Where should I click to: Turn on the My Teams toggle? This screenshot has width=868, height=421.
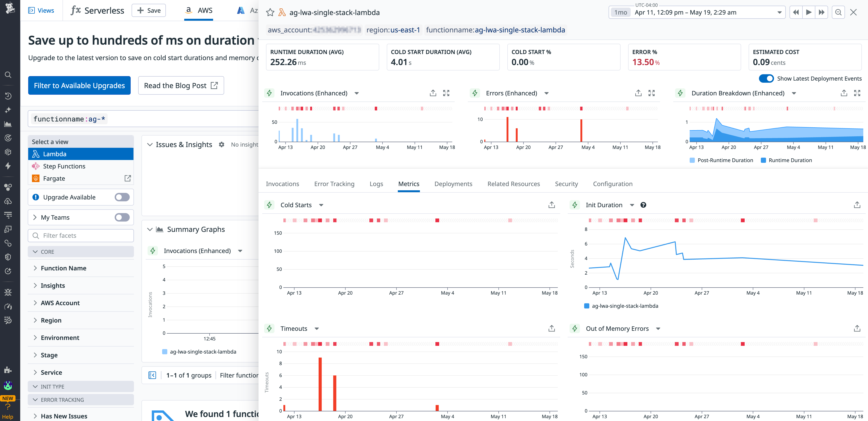coord(122,217)
